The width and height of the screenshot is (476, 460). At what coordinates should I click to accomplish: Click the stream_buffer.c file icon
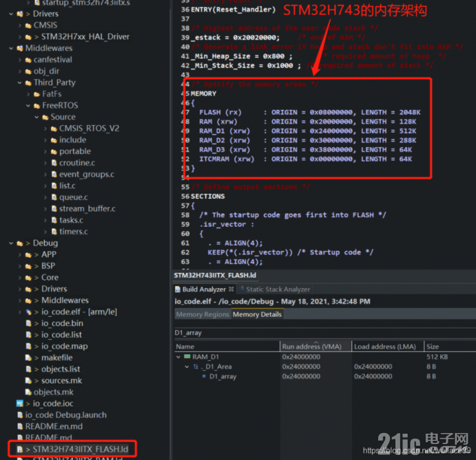[54, 209]
